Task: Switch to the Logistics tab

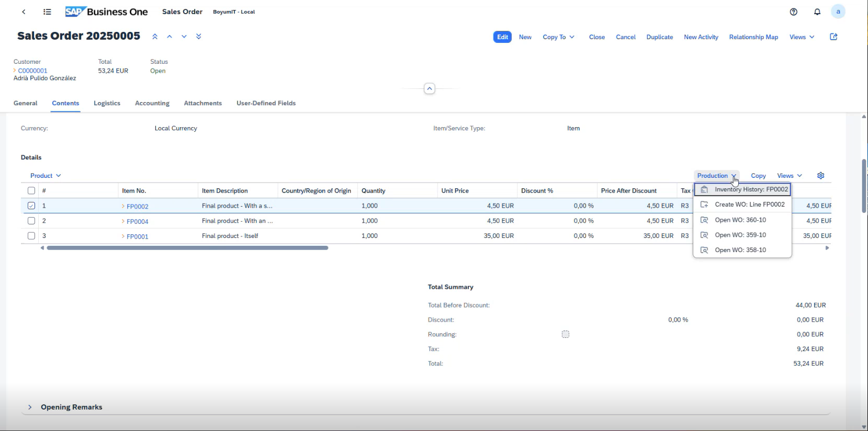Action: [107, 103]
